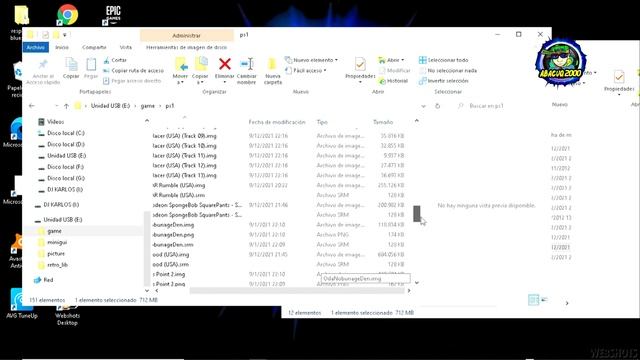Open the Abrir dropdown button
This screenshot has width=640, height=360.
coord(391,60)
